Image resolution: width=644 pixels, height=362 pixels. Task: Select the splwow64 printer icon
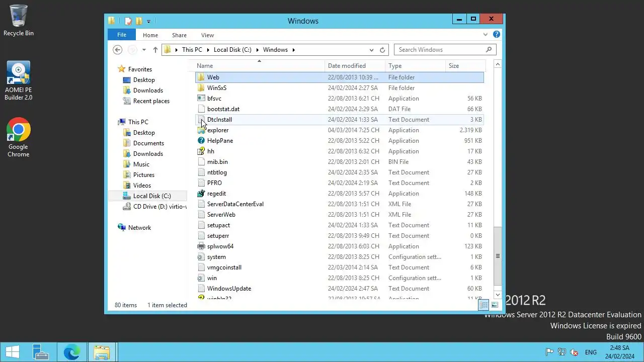201,246
